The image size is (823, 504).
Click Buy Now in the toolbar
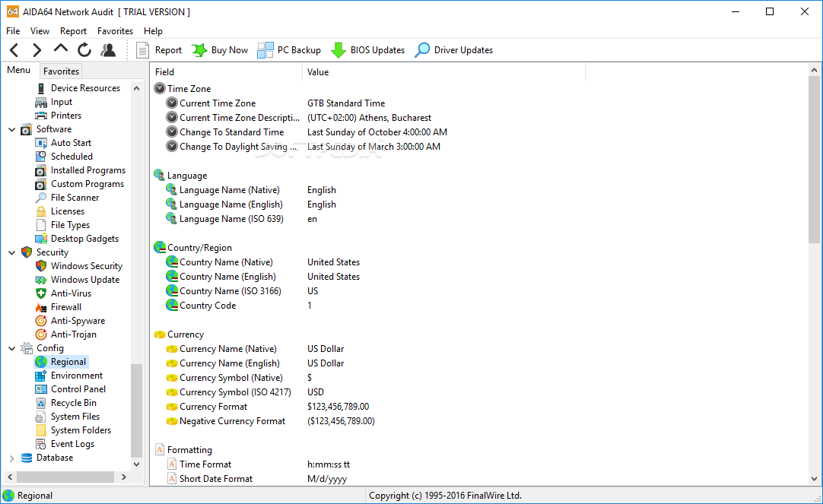220,50
